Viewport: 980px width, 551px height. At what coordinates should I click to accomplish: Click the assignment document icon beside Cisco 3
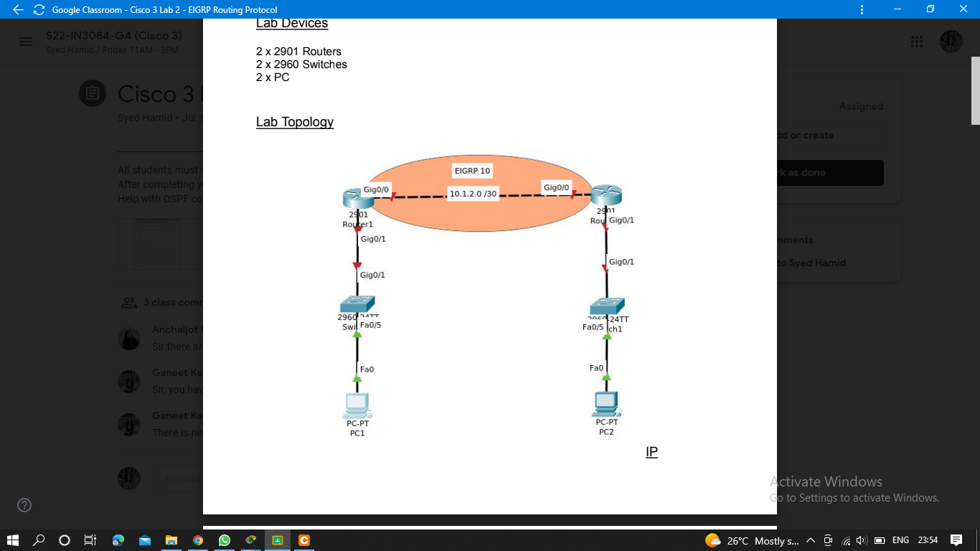tap(93, 93)
